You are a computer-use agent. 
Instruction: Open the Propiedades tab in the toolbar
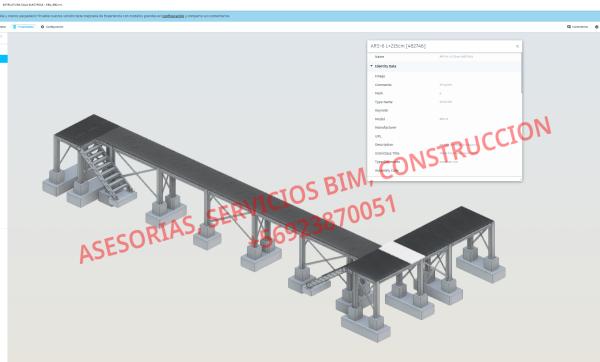click(23, 27)
